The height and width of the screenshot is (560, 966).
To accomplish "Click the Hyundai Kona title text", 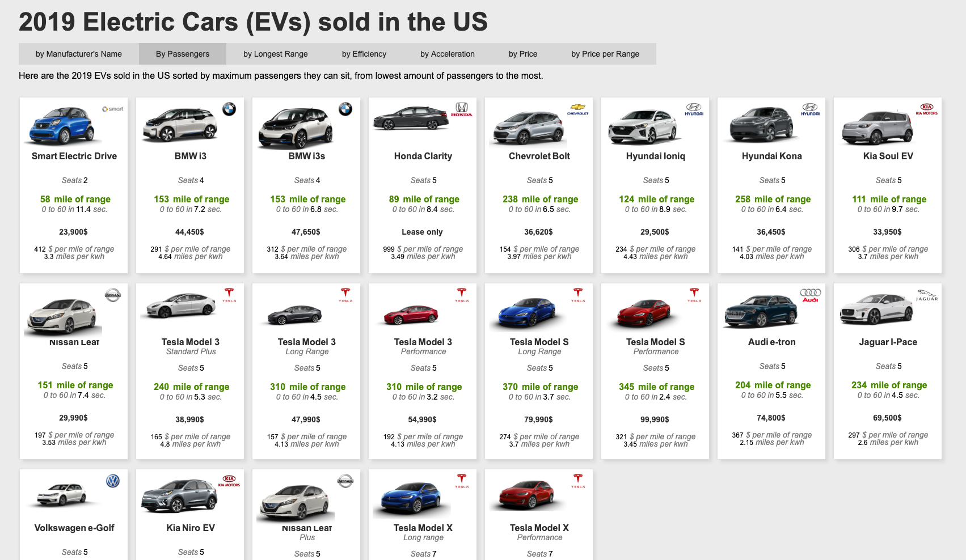I will click(x=771, y=156).
